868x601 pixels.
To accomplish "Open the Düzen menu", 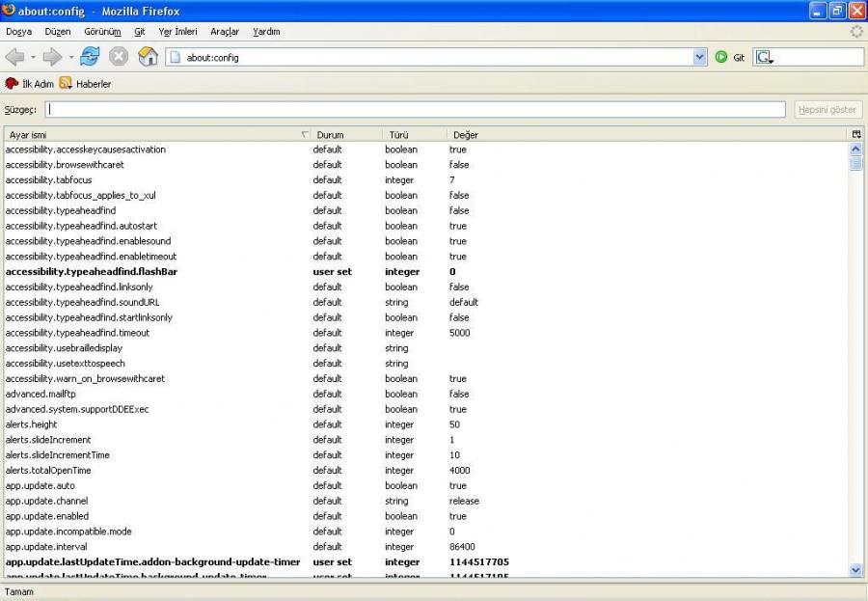I will tap(58, 32).
